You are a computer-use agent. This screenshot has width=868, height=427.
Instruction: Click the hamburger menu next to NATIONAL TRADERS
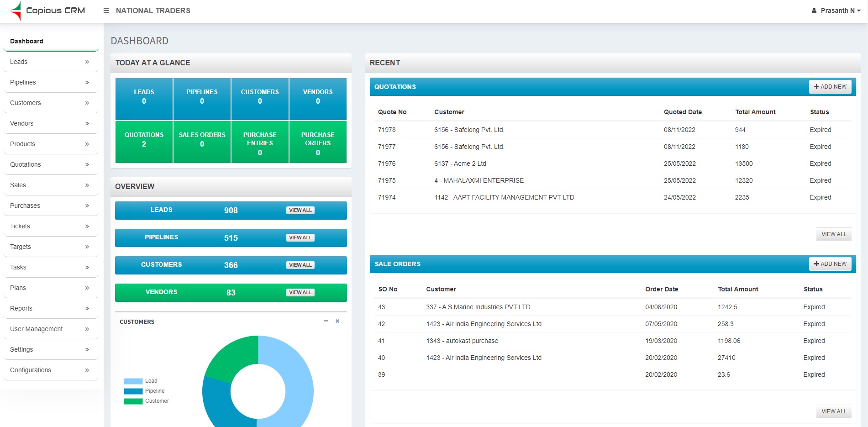[x=106, y=11]
